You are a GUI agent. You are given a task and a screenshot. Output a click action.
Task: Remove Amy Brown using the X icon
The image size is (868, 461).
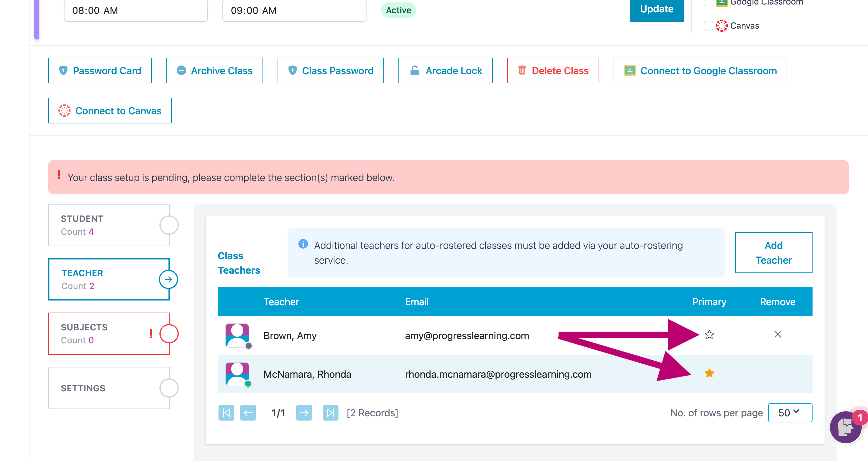pyautogui.click(x=778, y=334)
